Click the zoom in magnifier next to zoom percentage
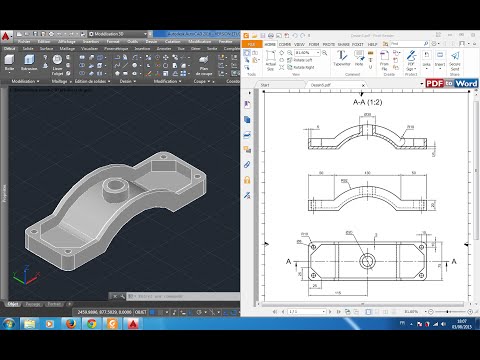480x360 pixels. 324,53
